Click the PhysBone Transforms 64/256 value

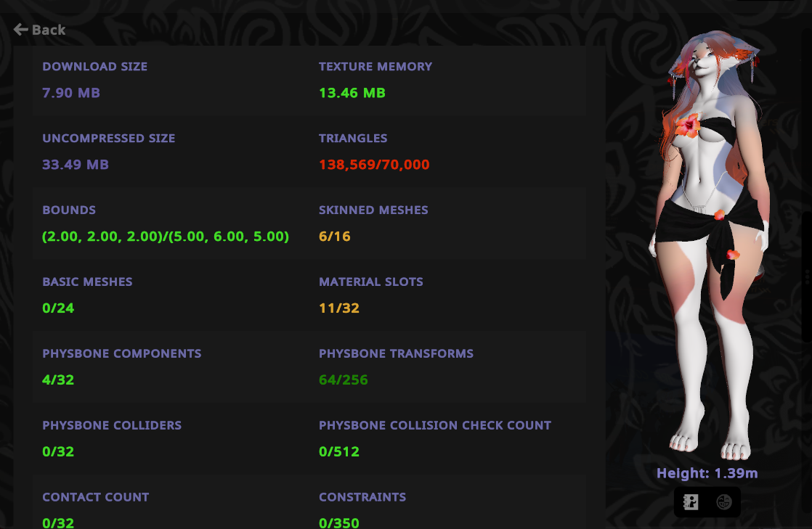[344, 380]
